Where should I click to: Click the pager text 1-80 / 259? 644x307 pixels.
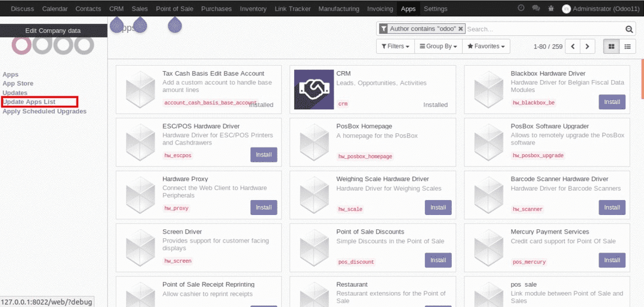pos(548,47)
